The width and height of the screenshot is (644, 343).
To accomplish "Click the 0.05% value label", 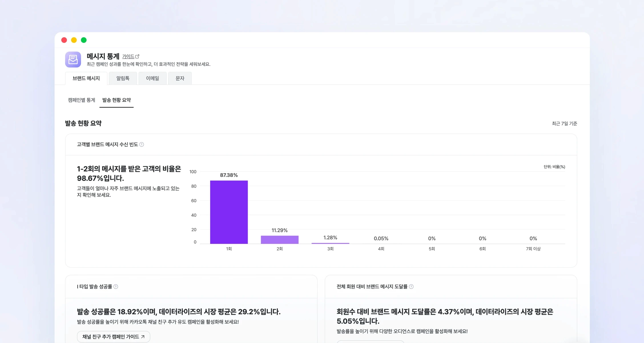I will tap(381, 239).
